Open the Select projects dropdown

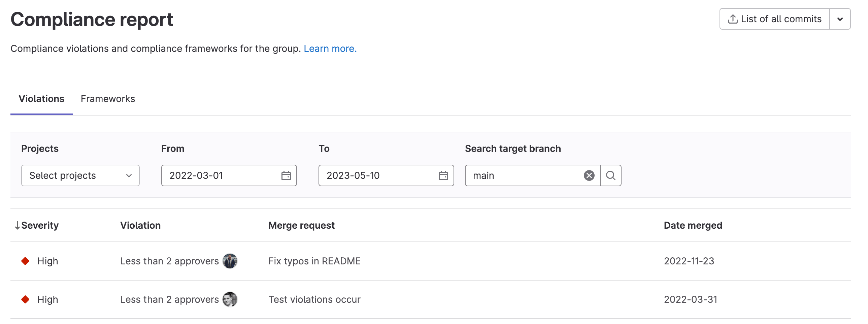(x=80, y=175)
